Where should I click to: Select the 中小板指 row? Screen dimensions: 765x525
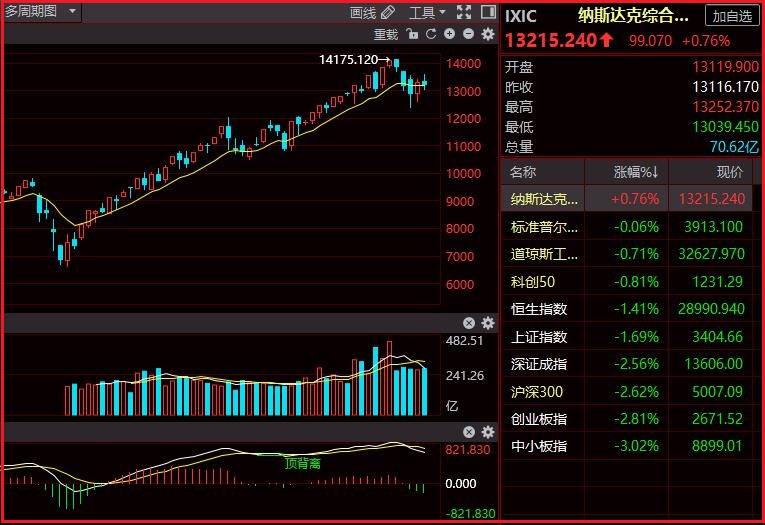(627, 445)
